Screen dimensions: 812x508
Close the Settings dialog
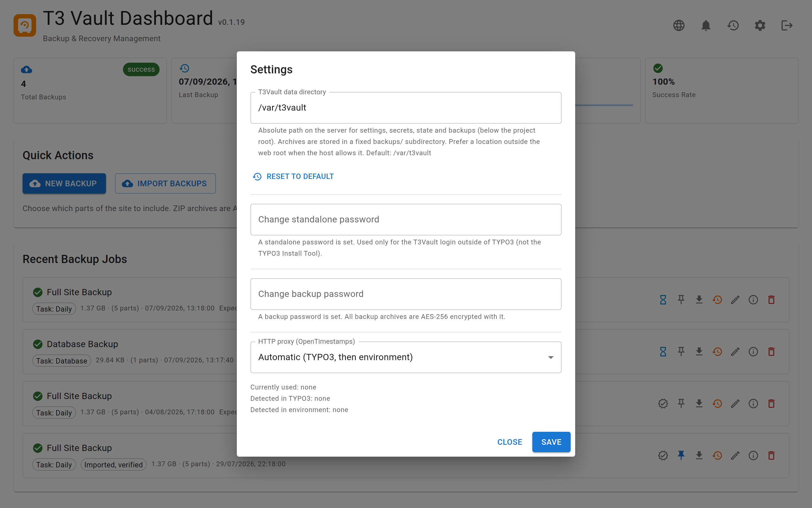[x=509, y=442]
